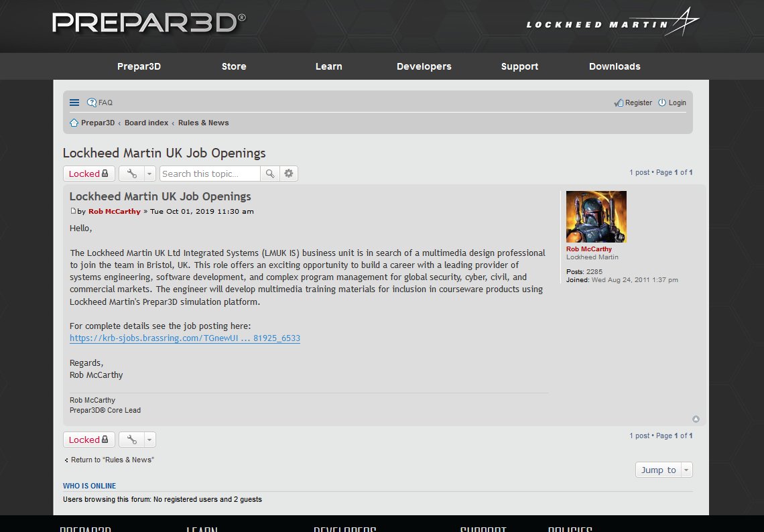The width and height of the screenshot is (764, 532).
Task: Open the Jump to dropdown
Action: pyautogui.click(x=663, y=470)
